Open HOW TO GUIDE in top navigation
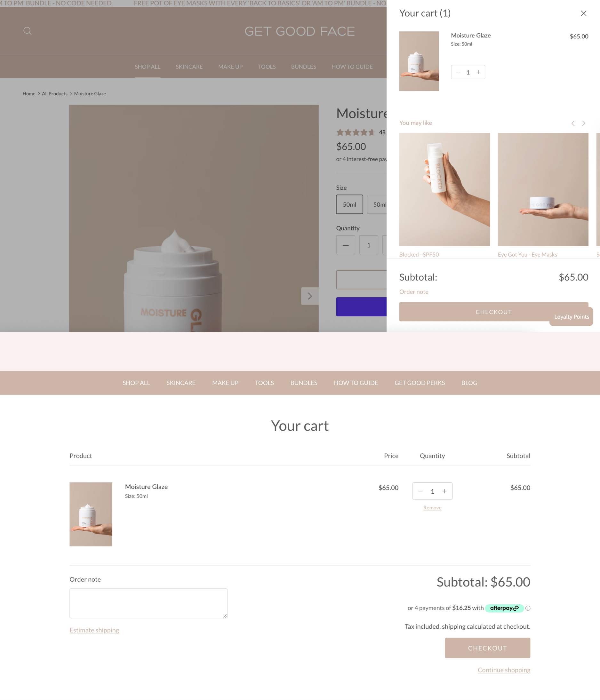This screenshot has width=600, height=700. tap(352, 67)
